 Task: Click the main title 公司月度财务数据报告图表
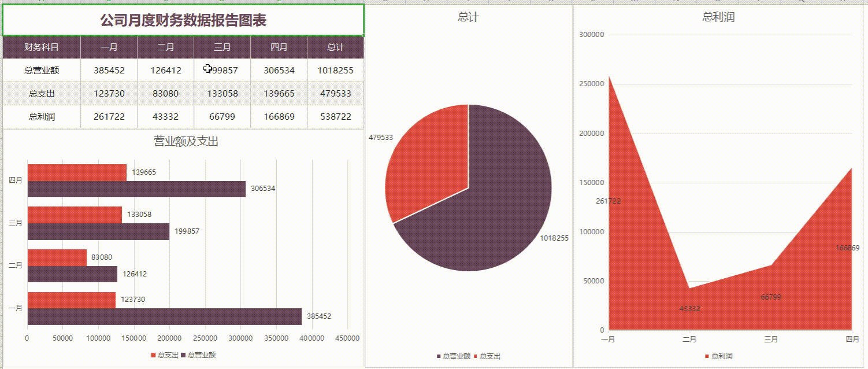tap(183, 19)
